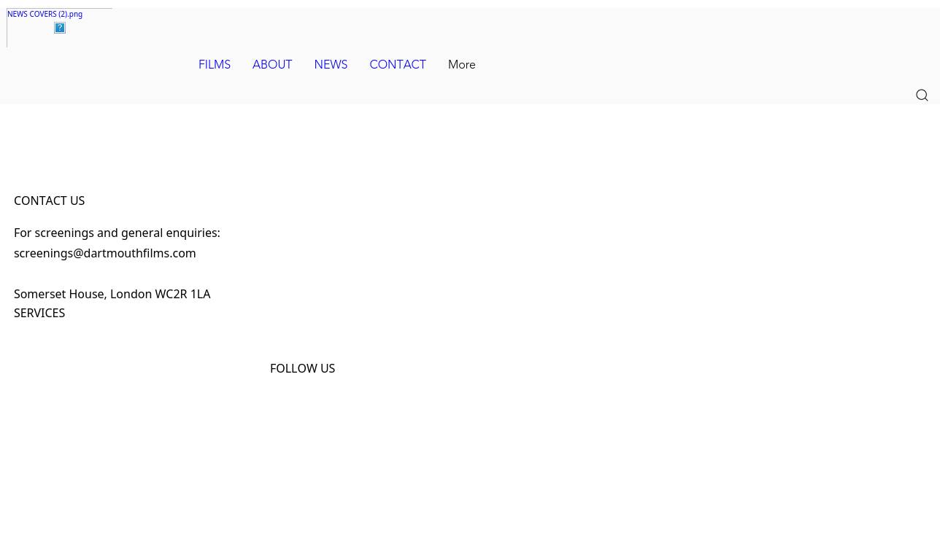Expand the More navigation dropdown
The width and height of the screenshot is (940, 560).
click(461, 65)
